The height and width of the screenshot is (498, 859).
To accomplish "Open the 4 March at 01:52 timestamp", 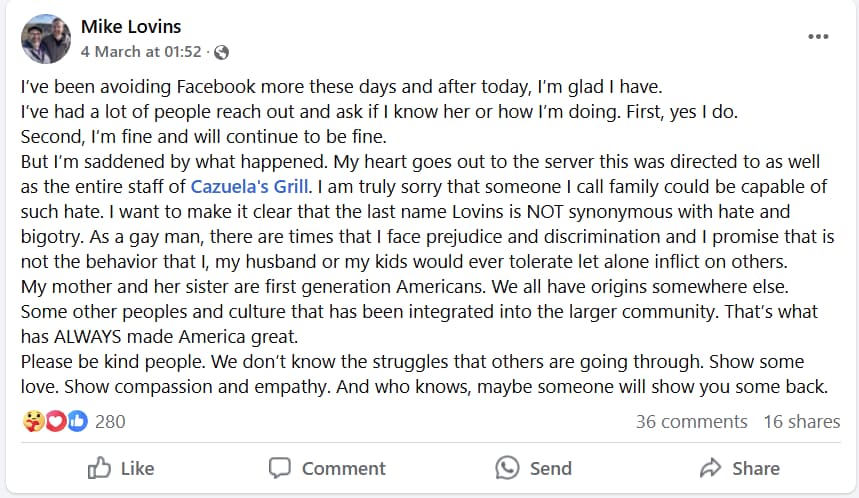I will 141,52.
